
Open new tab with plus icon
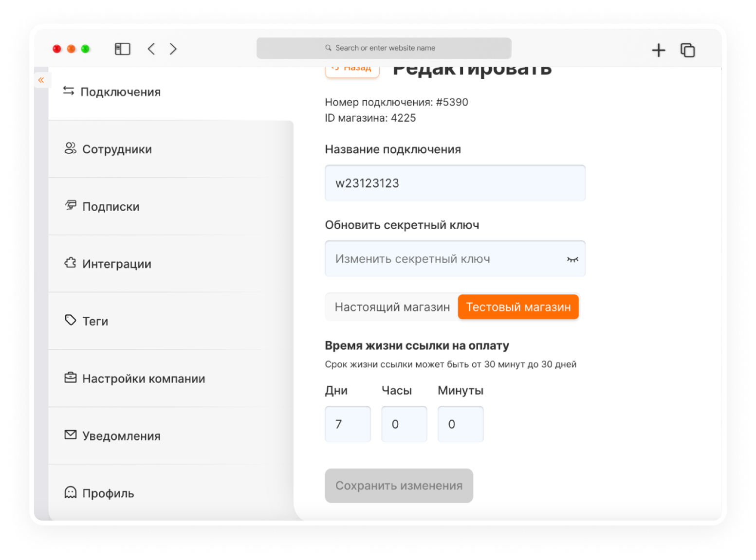pos(658,50)
